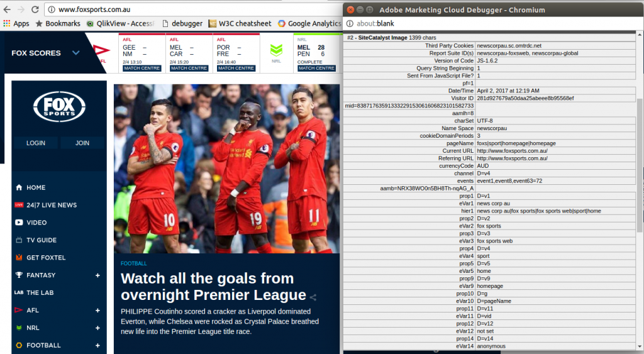
Task: Click eVar12 value 'not set'
Action: (x=486, y=331)
